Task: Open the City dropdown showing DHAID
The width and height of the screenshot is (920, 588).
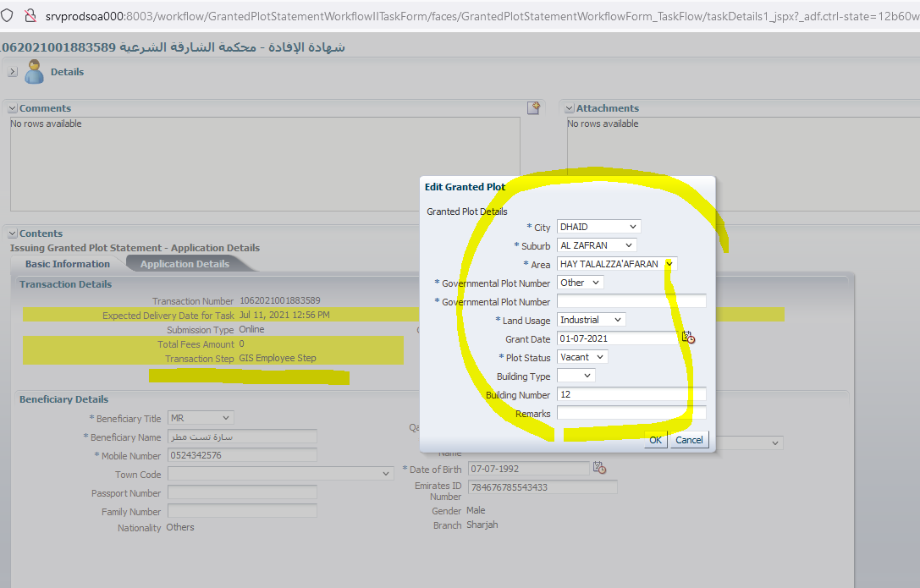Action: (x=598, y=227)
